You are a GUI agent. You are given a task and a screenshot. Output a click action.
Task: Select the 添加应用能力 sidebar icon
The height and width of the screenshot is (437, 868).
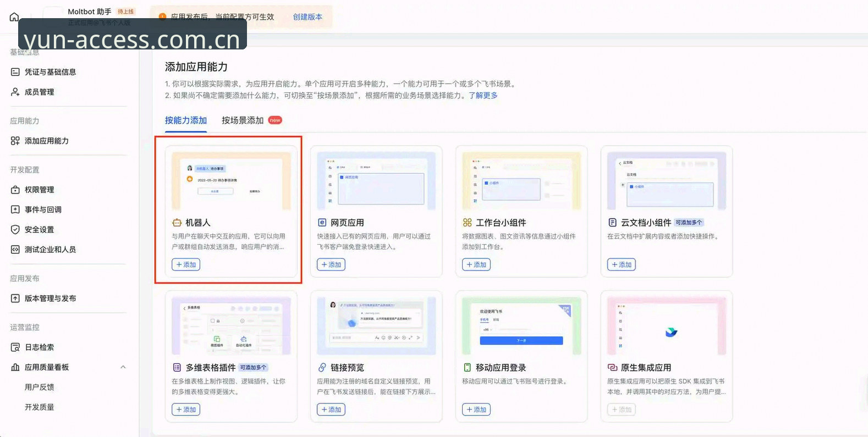pyautogui.click(x=15, y=141)
